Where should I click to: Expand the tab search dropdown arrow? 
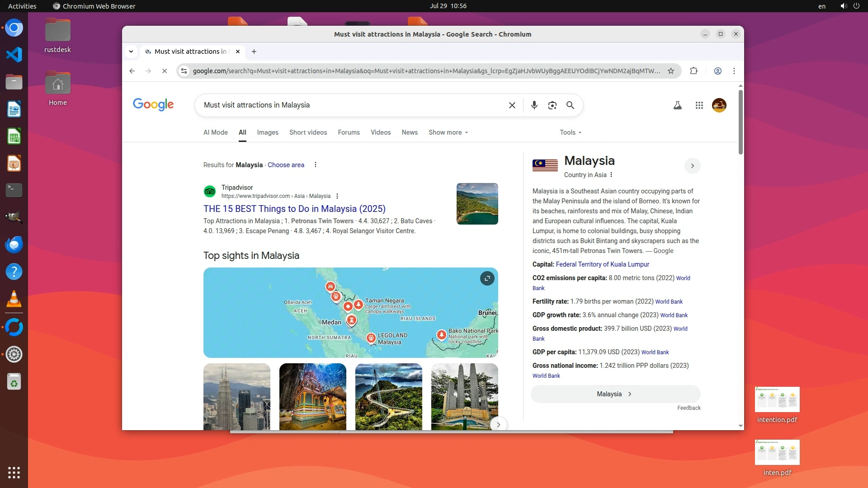click(131, 52)
